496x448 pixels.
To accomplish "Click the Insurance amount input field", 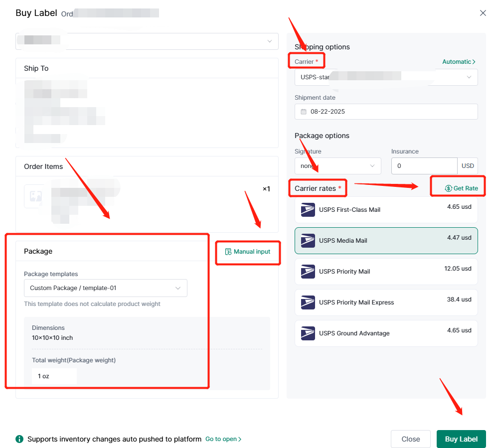I will click(x=424, y=166).
